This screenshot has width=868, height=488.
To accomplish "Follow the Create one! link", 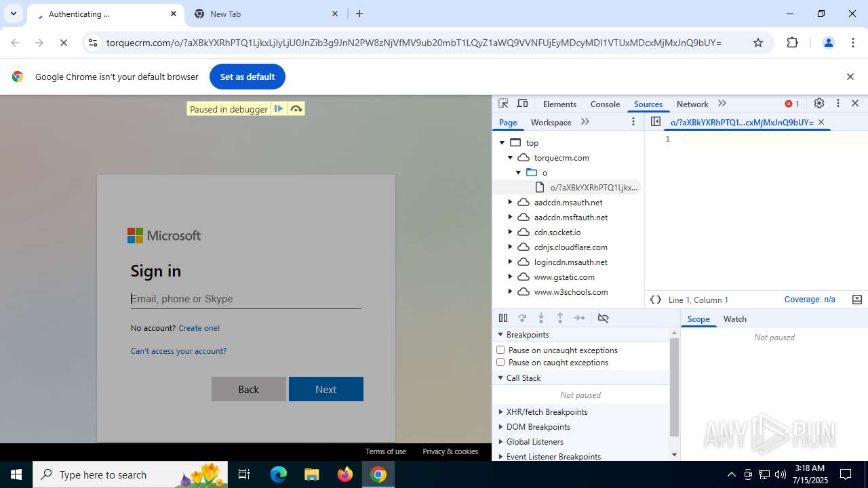I will 199,328.
